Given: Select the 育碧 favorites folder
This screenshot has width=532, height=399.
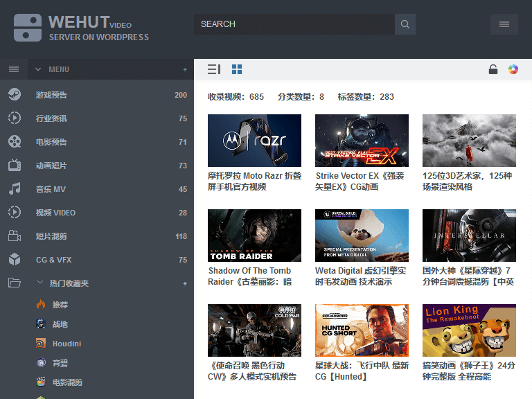Looking at the screenshot, I should point(60,363).
